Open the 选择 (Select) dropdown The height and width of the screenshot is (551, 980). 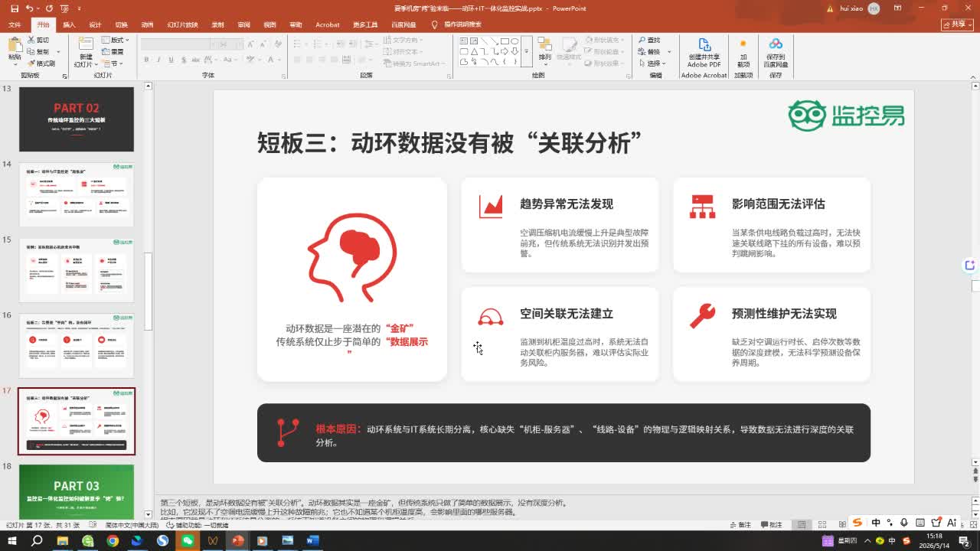point(652,64)
